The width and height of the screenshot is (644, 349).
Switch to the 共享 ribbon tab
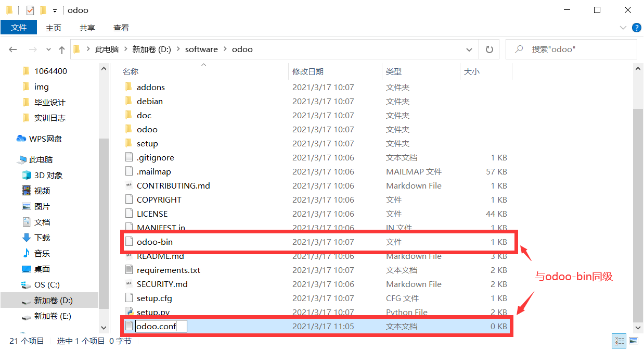coord(87,28)
